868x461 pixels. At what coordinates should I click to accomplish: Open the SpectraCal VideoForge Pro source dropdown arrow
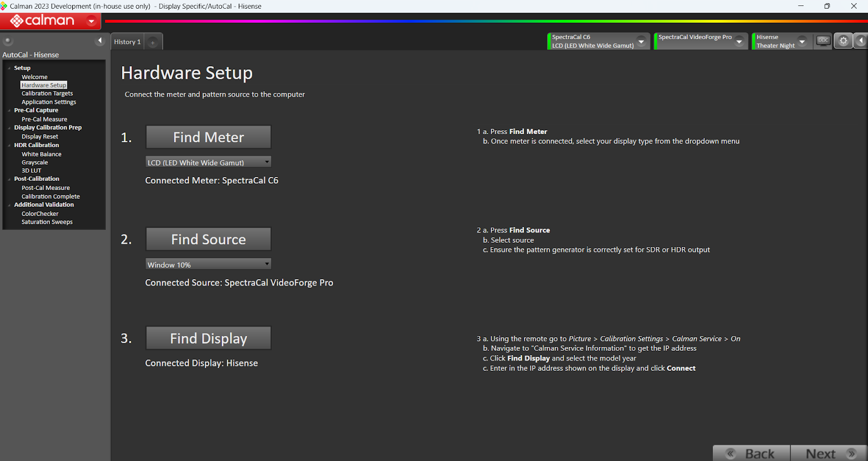point(739,41)
